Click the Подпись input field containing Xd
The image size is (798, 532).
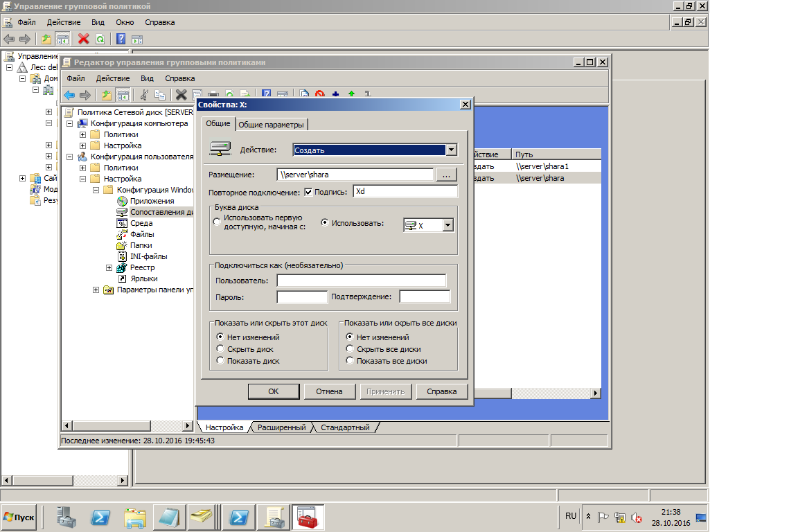tap(405, 191)
